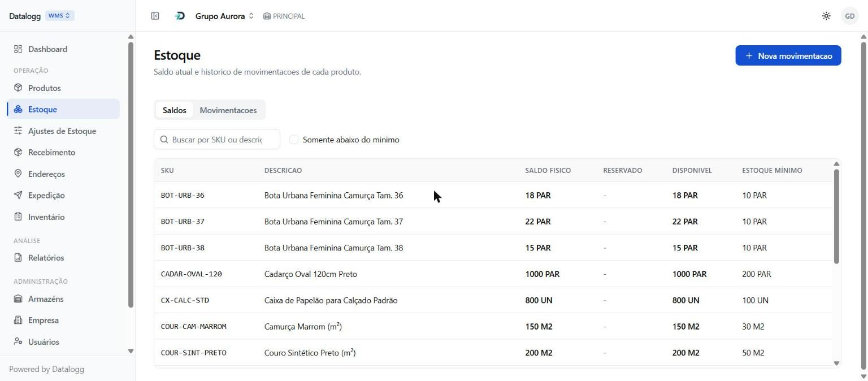Click DESCRICAO column header

[283, 171]
